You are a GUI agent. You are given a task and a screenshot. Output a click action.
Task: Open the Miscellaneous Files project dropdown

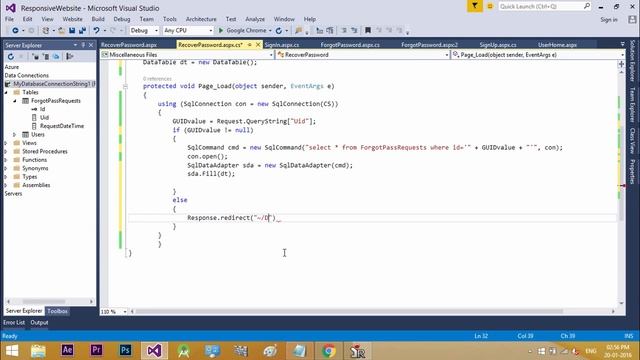187,55
